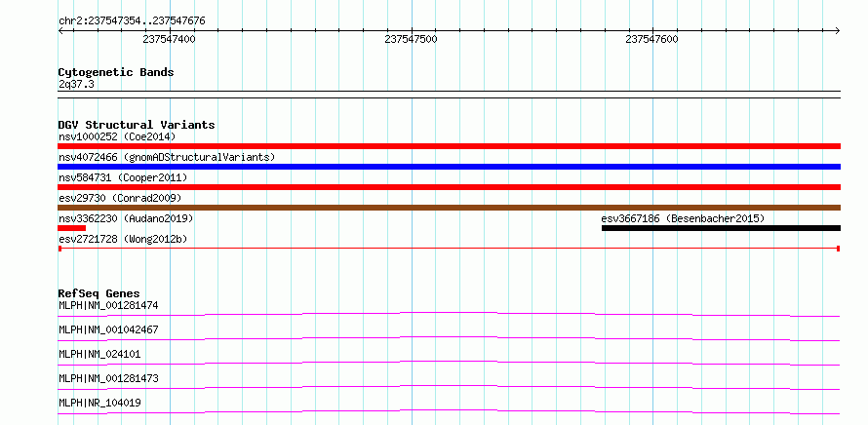Click the esv29730 (Conrad2009) variant label
868x425 pixels.
[x=120, y=198]
